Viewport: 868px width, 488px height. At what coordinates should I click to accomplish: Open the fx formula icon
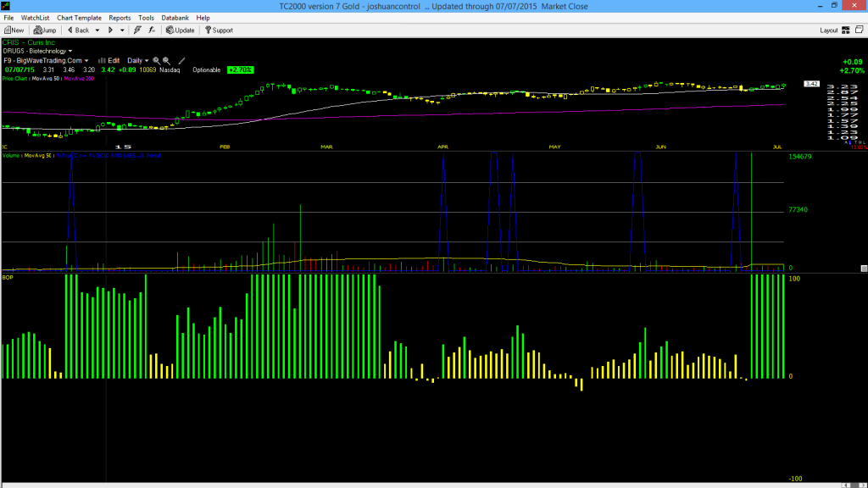click(x=152, y=30)
